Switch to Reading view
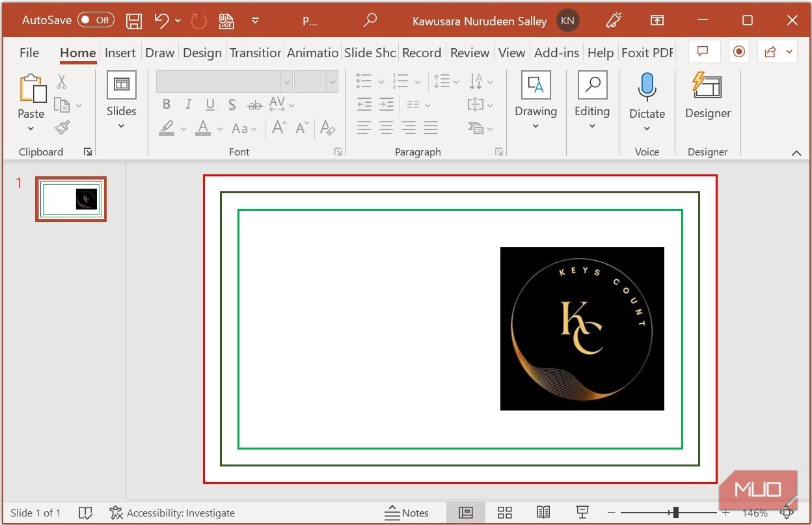Screen dimensions: 812x525 [x=543, y=513]
